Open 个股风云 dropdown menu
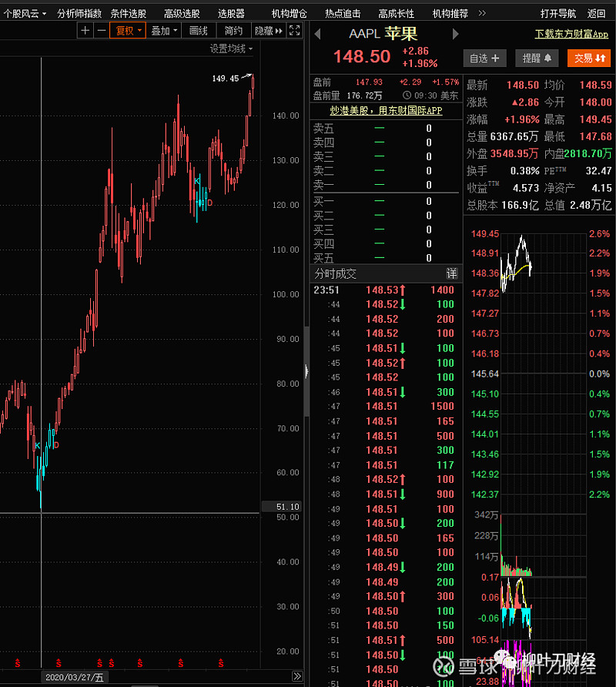 pyautogui.click(x=25, y=14)
